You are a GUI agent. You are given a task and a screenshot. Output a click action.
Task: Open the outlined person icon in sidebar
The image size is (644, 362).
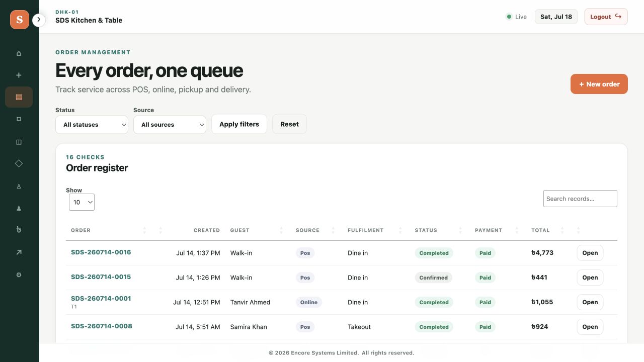(19, 186)
